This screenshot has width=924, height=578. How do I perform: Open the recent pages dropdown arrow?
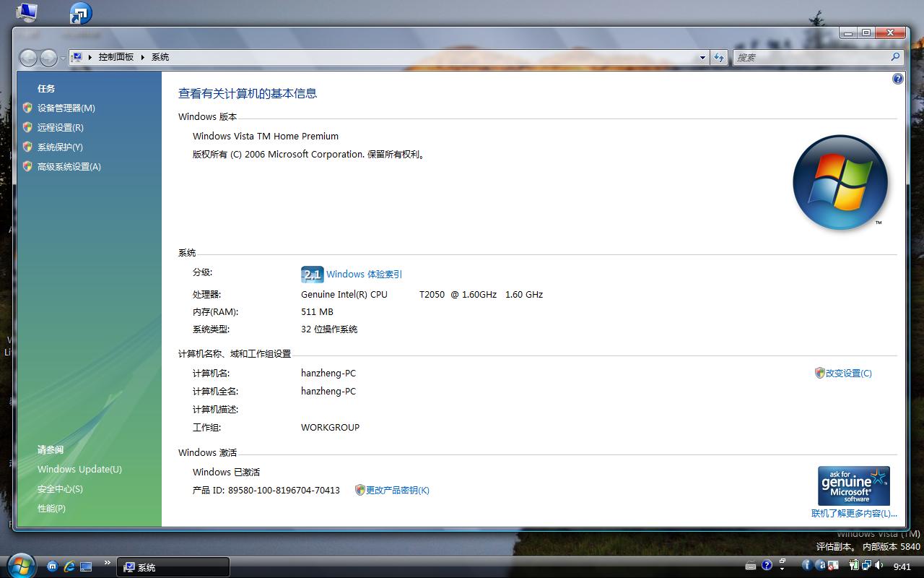tap(63, 58)
